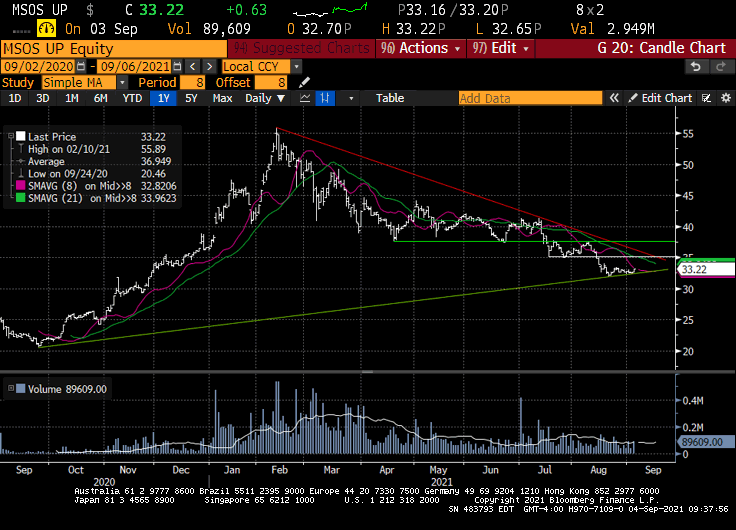Click the '8x2' quote size text
The image size is (736, 530).
[x=590, y=10]
